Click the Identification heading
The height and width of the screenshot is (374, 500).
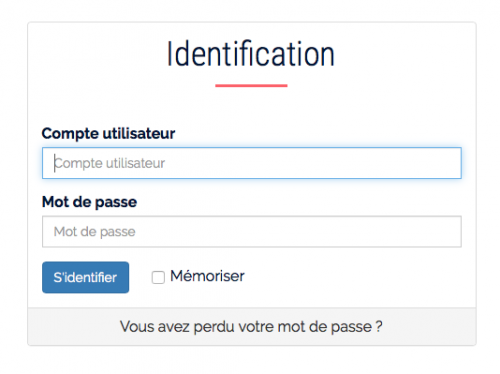[x=251, y=54]
